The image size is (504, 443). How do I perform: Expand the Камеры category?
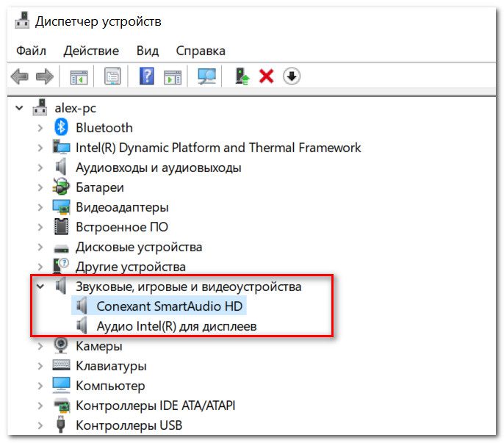click(x=40, y=346)
